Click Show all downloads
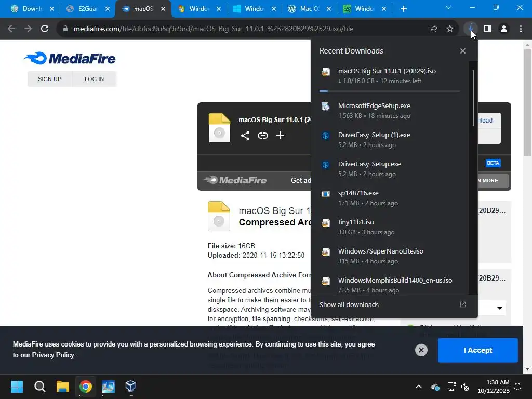This screenshot has height=399, width=532. 349,304
